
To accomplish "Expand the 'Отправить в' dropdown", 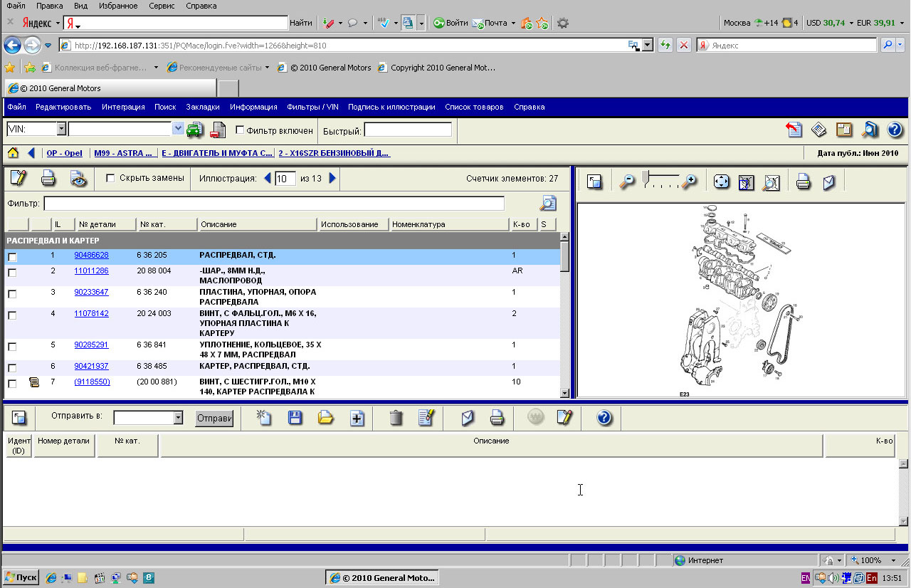I will click(x=178, y=419).
